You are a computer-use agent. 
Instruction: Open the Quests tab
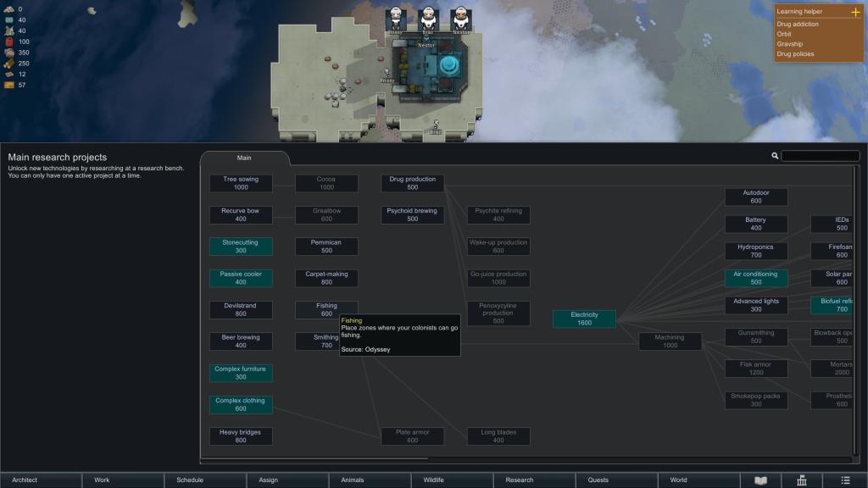pyautogui.click(x=598, y=480)
